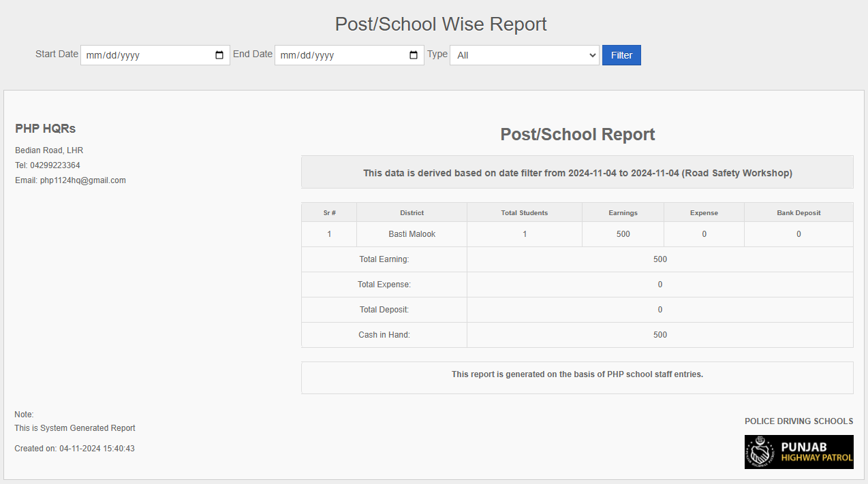Click the Punjab Highway Patrol logo
868x484 pixels.
799,452
